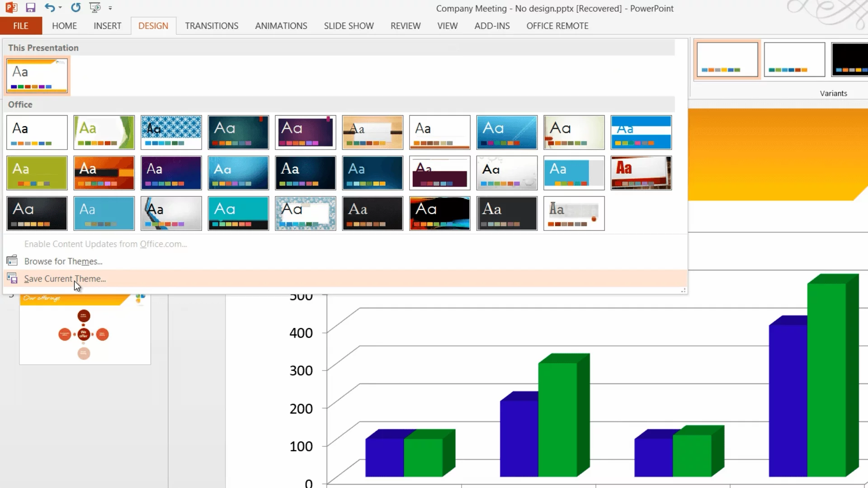This screenshot has width=868, height=488.
Task: Choose Browse for Themes... menu entry
Action: (x=63, y=261)
